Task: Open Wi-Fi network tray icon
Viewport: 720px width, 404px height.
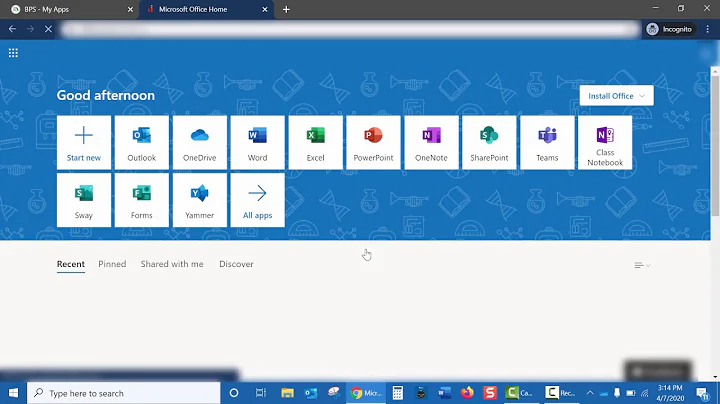Action: [x=645, y=393]
